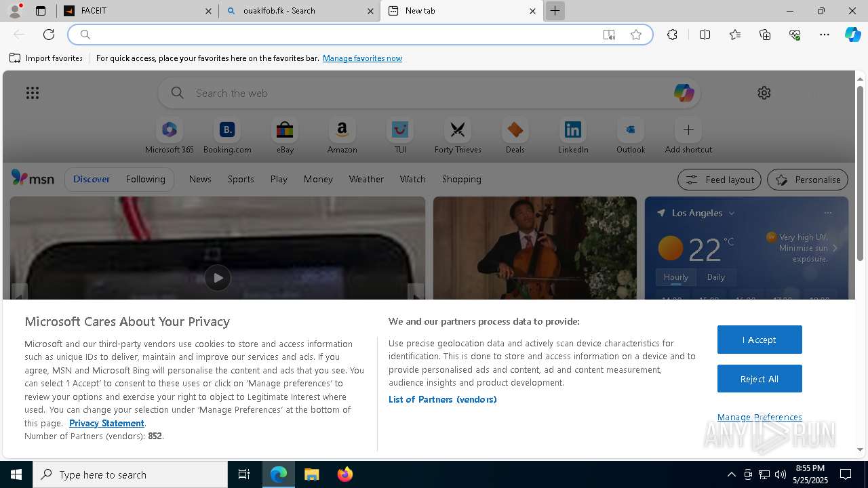868x488 pixels.
Task: Open the tab actions menu icon
Action: coord(41,11)
